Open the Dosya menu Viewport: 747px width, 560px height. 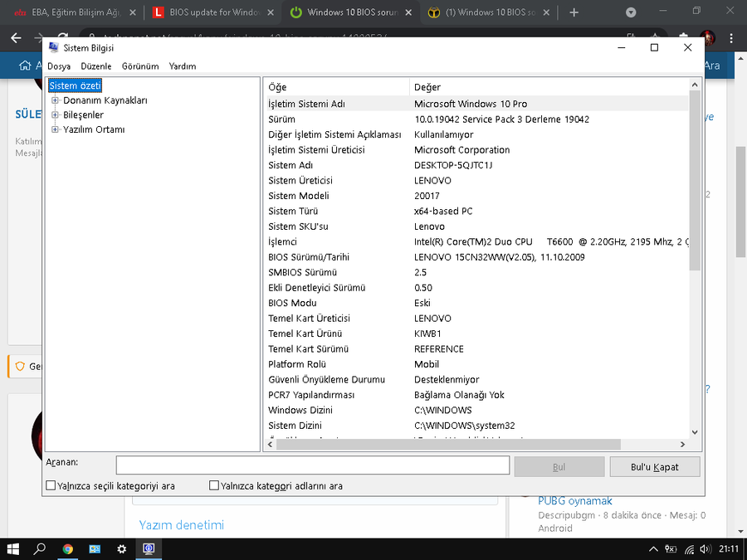pyautogui.click(x=59, y=66)
